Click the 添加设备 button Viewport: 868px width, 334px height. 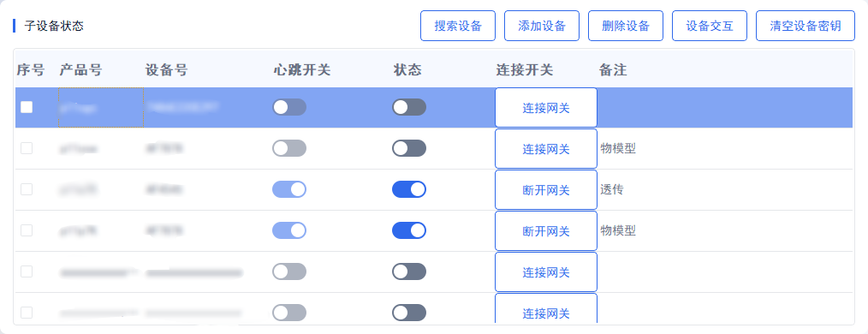click(542, 26)
